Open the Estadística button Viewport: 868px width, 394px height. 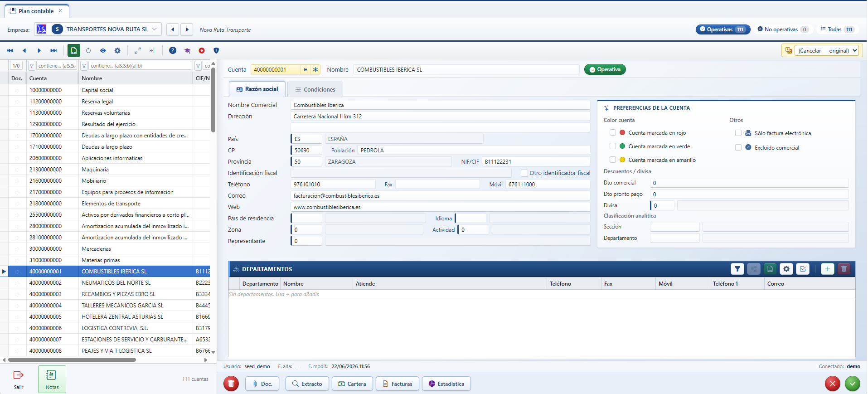(x=446, y=384)
